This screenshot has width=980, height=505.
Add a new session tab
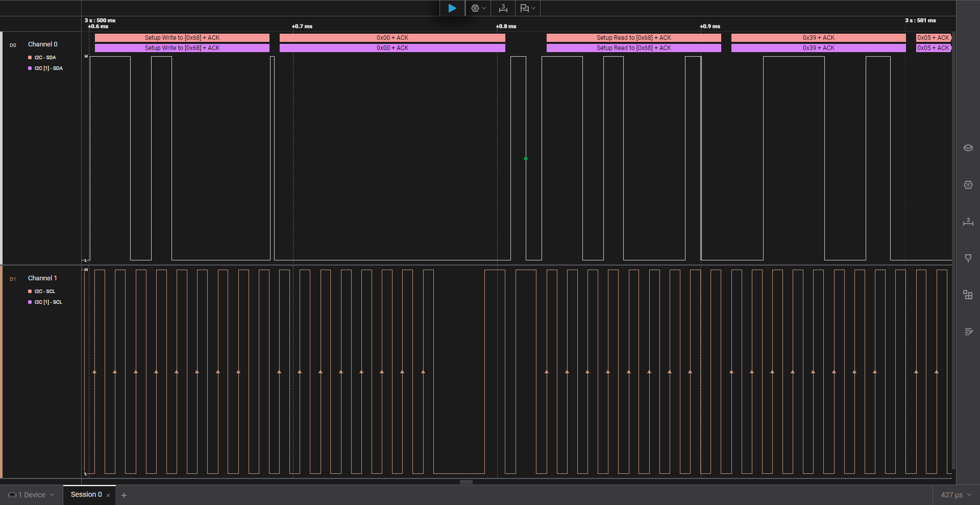click(124, 495)
